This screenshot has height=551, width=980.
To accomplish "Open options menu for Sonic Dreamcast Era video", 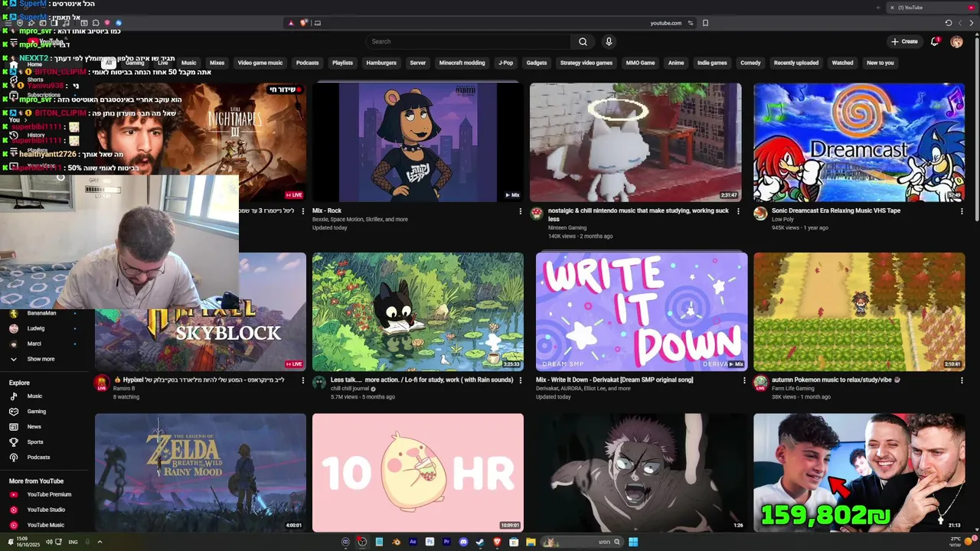I will [962, 211].
